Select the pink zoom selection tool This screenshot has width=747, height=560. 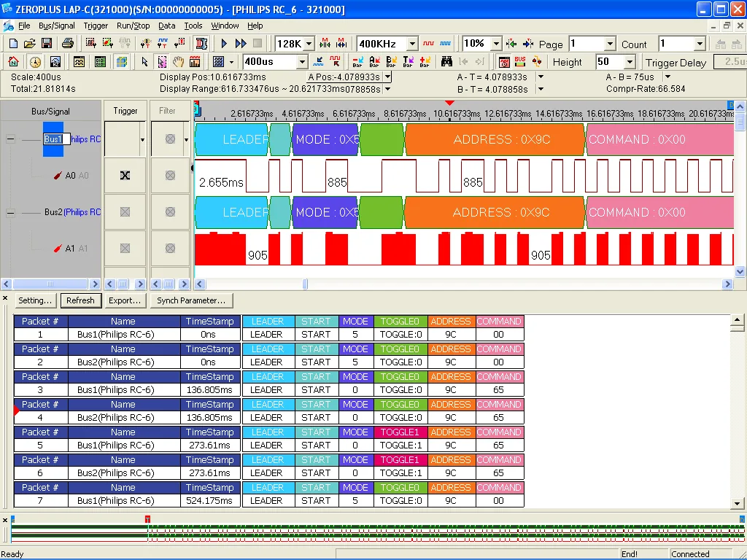[x=162, y=61]
